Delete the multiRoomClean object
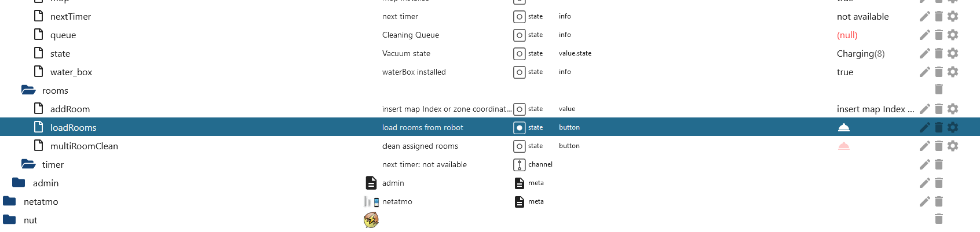980x232 pixels. (939, 146)
